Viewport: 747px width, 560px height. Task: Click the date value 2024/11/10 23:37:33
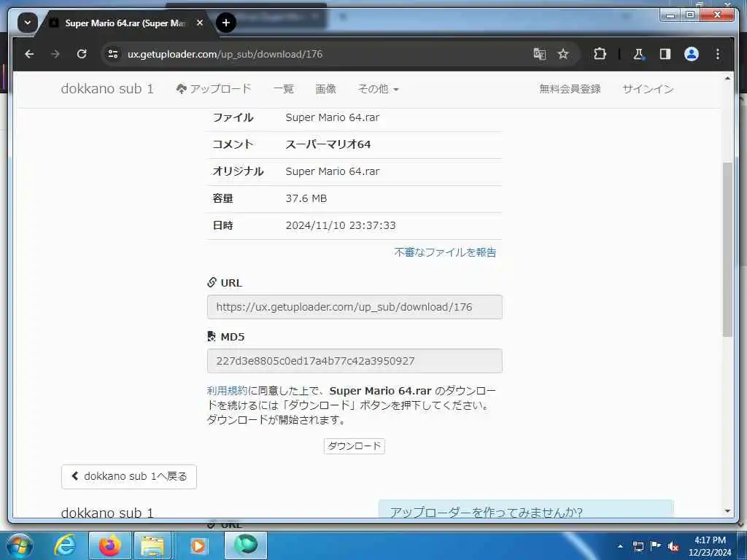[x=341, y=226]
